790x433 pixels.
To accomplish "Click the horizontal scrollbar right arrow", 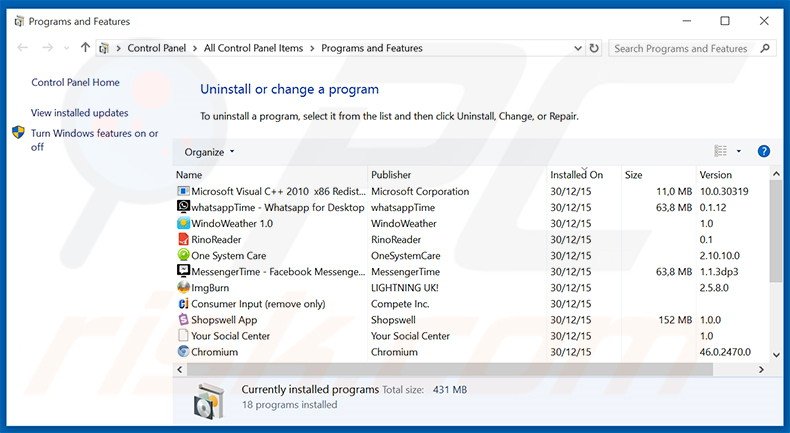I will (x=761, y=369).
